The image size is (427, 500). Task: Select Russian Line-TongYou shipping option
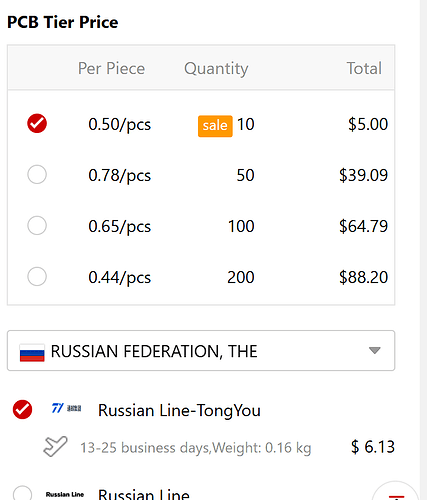[22, 409]
